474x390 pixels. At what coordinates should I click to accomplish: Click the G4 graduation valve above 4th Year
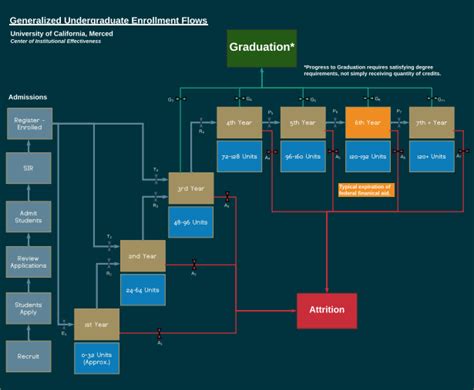(x=239, y=99)
